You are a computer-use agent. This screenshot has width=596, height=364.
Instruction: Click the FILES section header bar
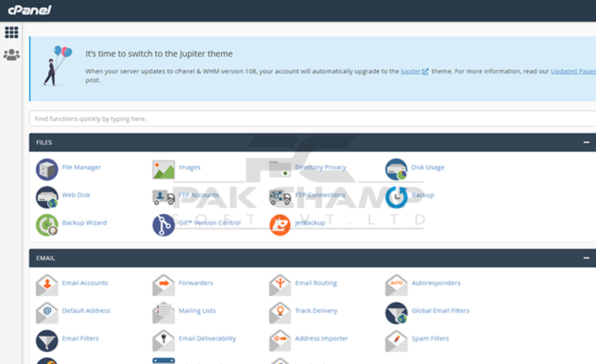click(312, 142)
